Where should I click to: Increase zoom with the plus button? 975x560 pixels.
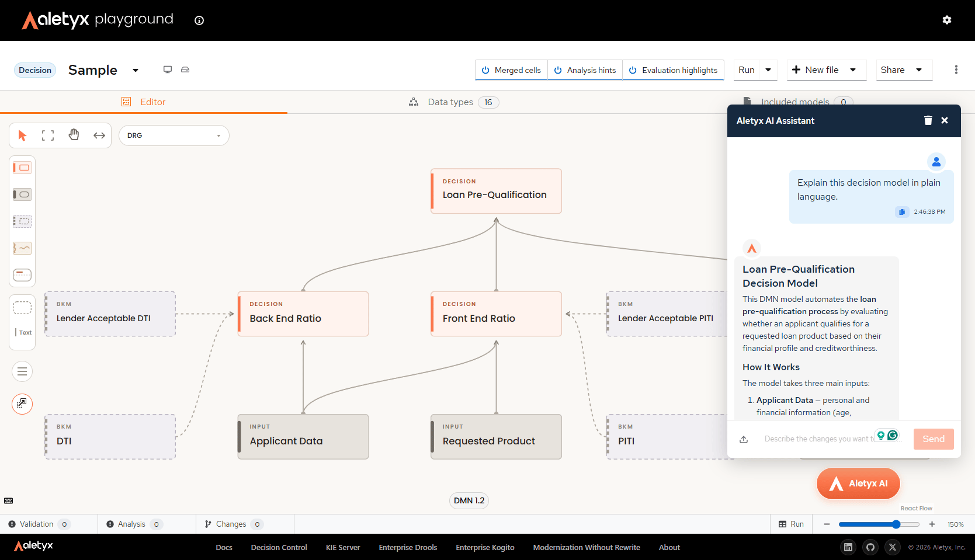(932, 524)
